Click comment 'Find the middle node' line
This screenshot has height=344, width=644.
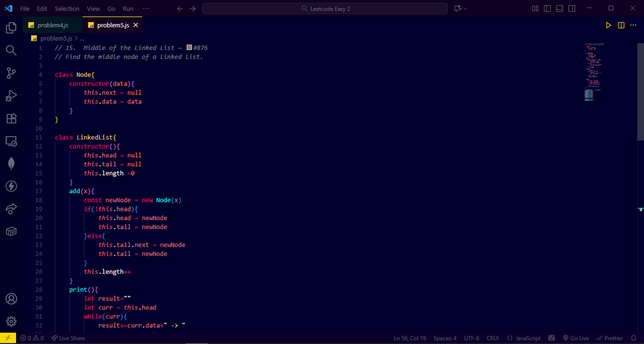[x=129, y=57]
